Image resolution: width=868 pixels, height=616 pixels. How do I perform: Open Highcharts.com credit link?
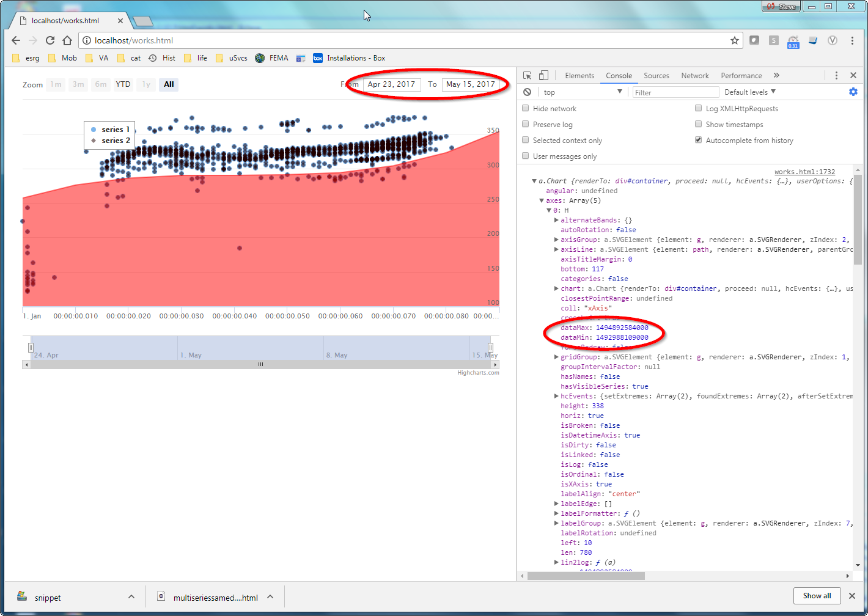(x=478, y=373)
